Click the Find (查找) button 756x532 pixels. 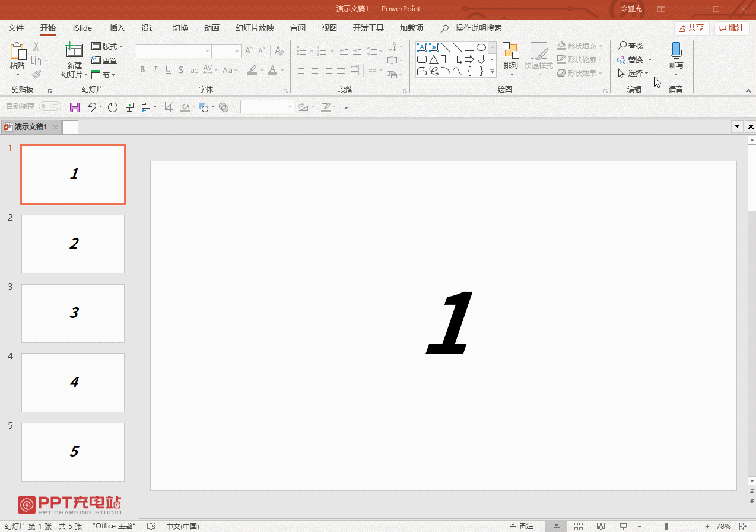630,46
